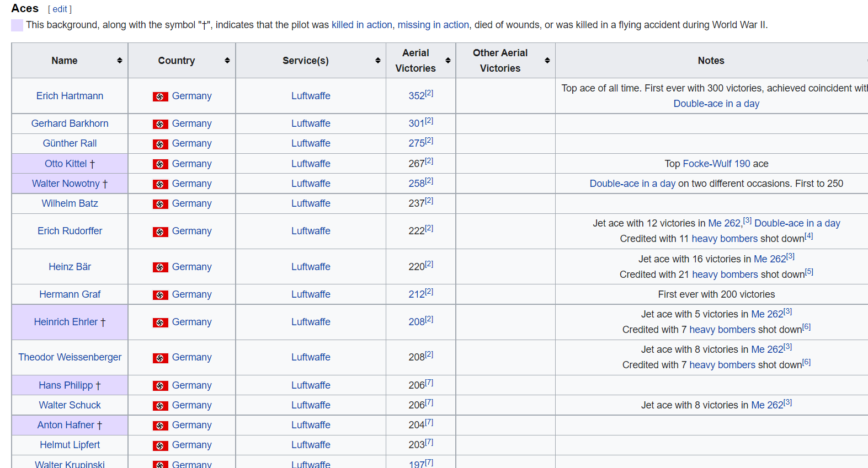This screenshot has width=868, height=468.
Task: Click the flag icon in Hans Philipp's row
Action: coord(161,386)
